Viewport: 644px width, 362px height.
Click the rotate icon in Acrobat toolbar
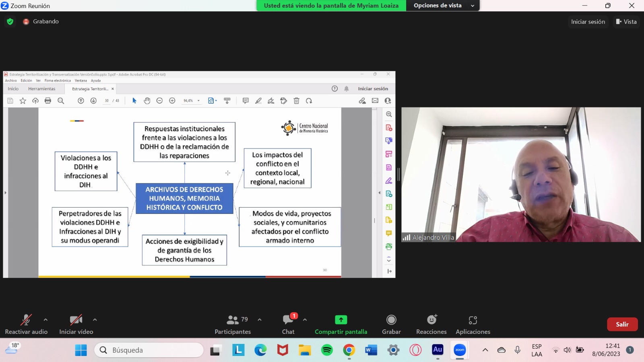pos(309,101)
